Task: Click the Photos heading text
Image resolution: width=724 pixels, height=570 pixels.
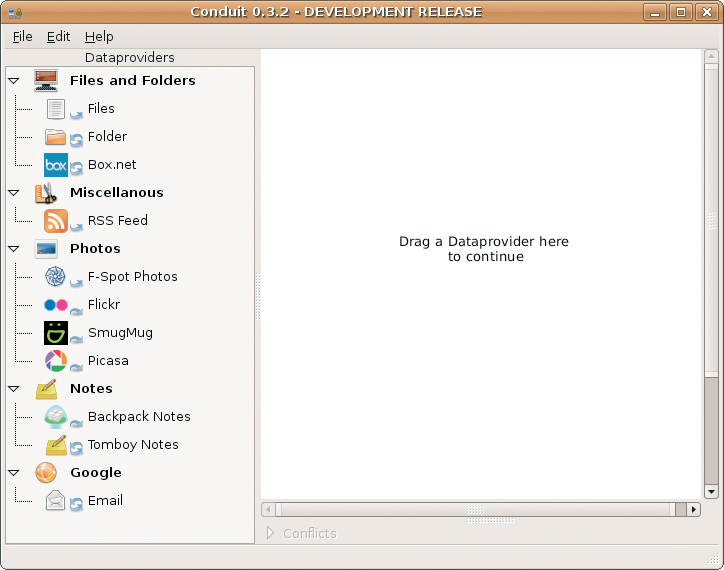Action: click(95, 249)
